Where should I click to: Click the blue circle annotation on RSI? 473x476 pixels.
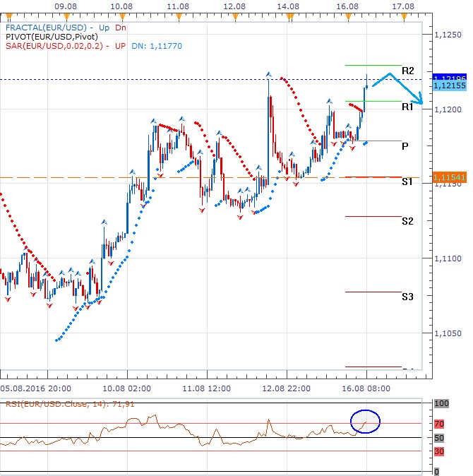365,422
